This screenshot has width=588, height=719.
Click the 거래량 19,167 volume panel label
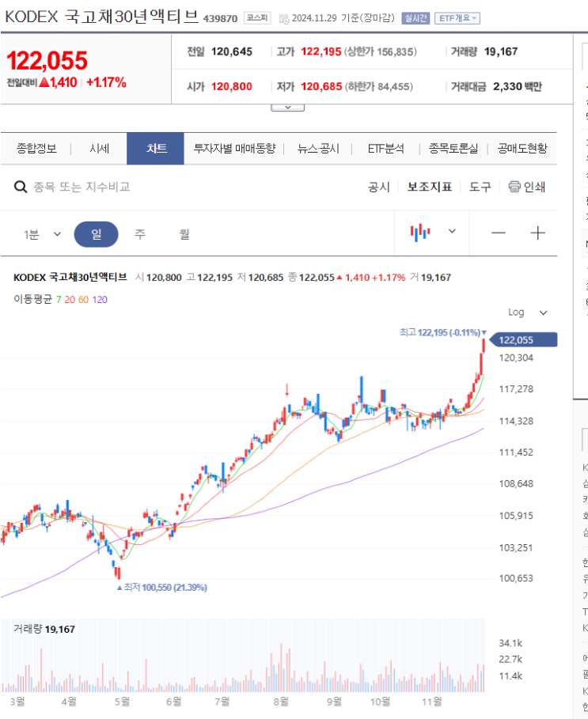[44, 629]
